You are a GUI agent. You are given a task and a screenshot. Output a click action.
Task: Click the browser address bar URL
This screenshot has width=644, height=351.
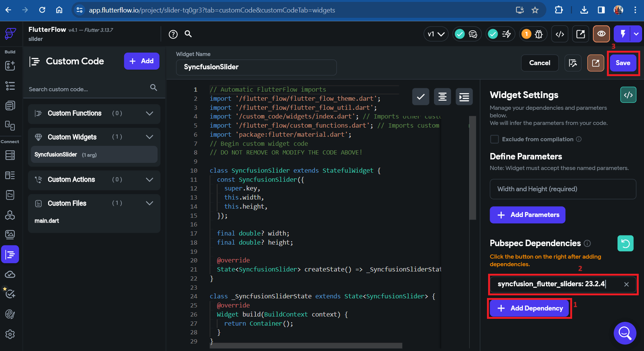pyautogui.click(x=212, y=10)
